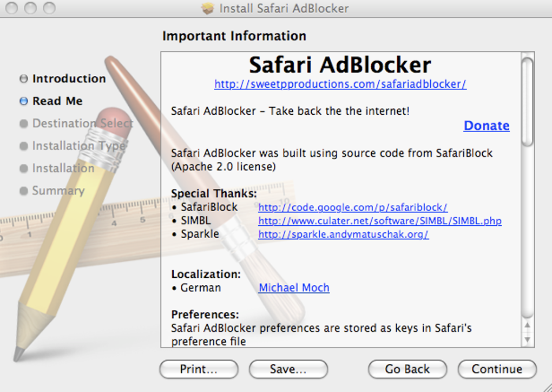Click the Introduction step bullet
This screenshot has width=552, height=392.
(24, 79)
